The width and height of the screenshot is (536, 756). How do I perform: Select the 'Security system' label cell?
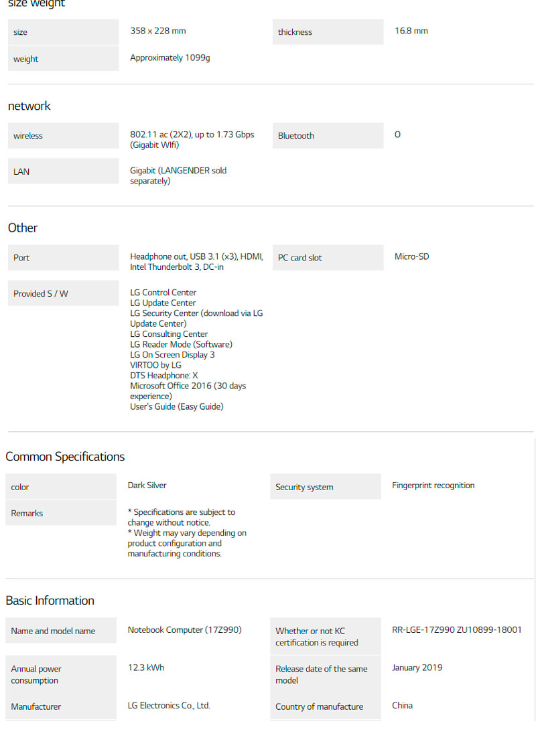coord(325,487)
